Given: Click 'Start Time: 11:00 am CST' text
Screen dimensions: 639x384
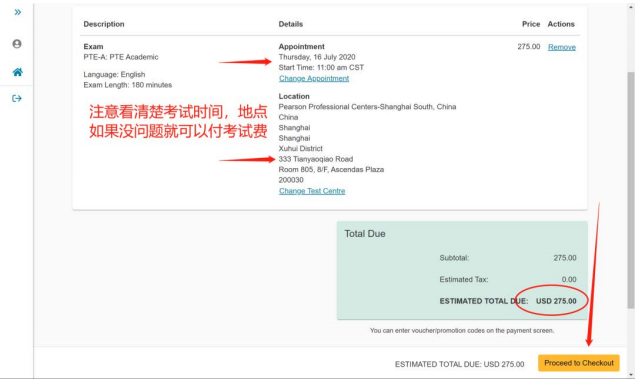Looking at the screenshot, I should point(321,68).
